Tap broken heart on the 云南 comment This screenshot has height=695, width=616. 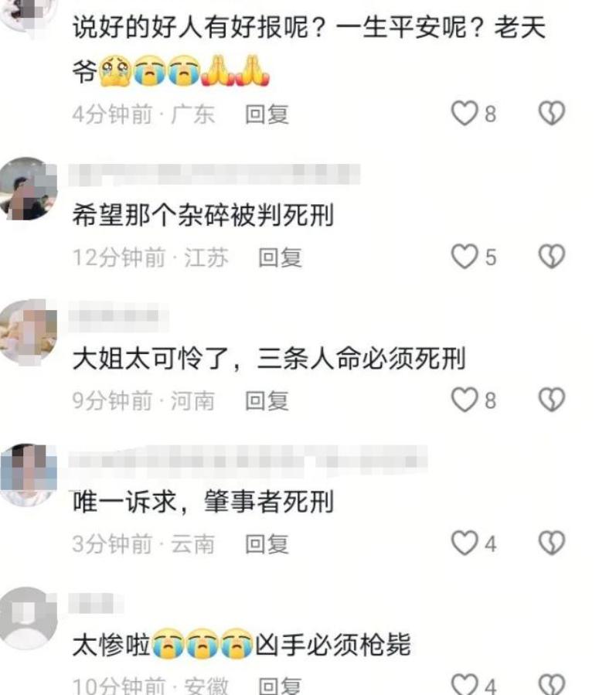(x=552, y=543)
